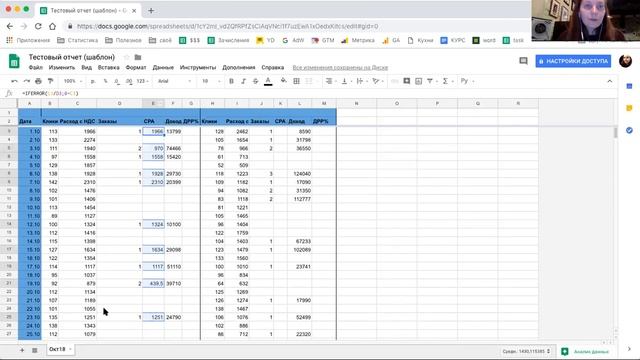Screen dimensions: 640x360
Task: Click the Анализ данных explore button
Action: coord(586,351)
